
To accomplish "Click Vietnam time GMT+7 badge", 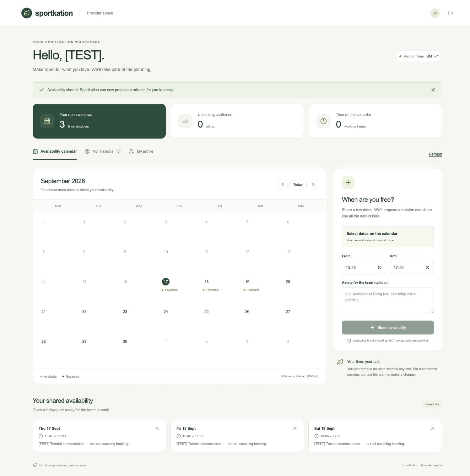I will 419,56.
